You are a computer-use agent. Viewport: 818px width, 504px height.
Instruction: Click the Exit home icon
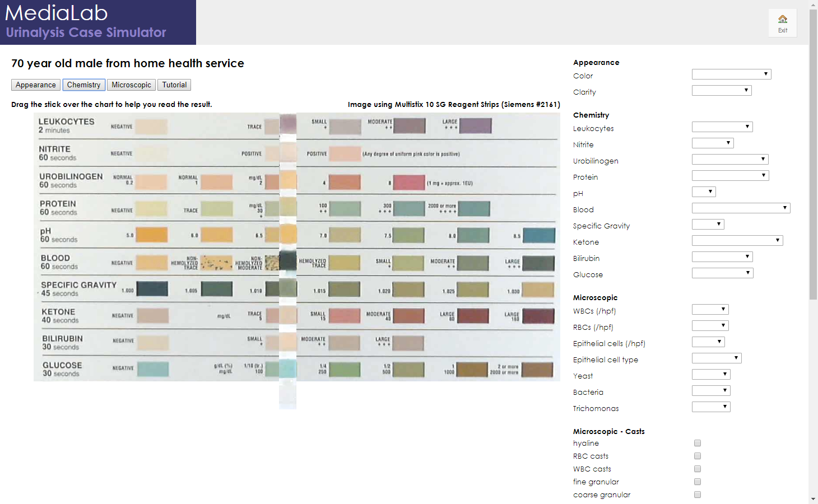[782, 23]
